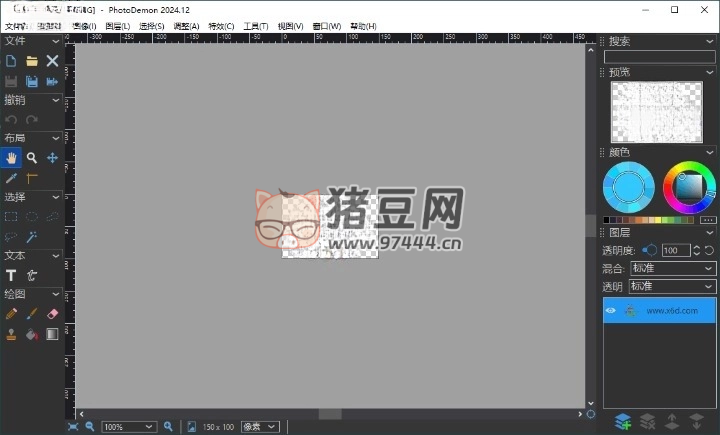Collapse the 选择 tool section
The height and width of the screenshot is (435, 720).
click(56, 197)
